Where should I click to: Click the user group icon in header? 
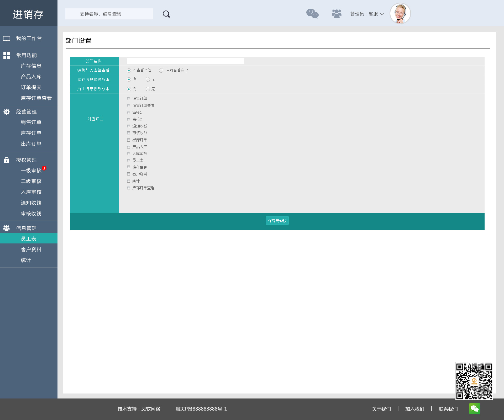pos(337,14)
